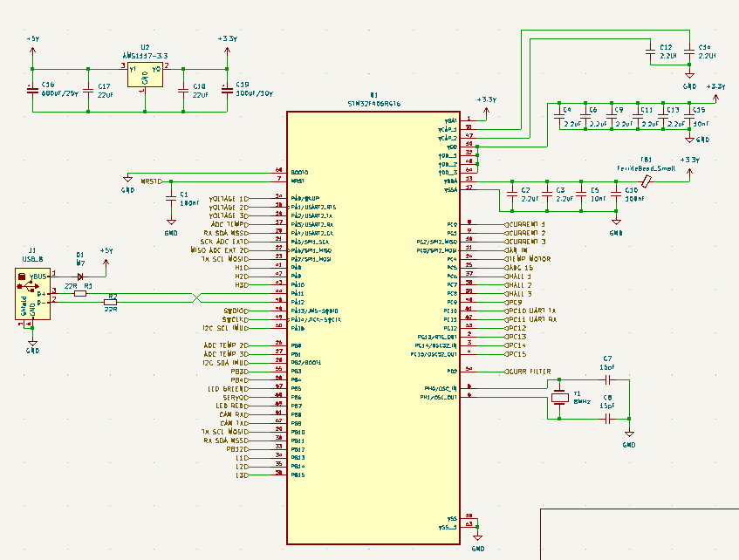Click the CURRENT 3 label
Image resolution: width=739 pixels, height=560 pixels.
(x=525, y=242)
